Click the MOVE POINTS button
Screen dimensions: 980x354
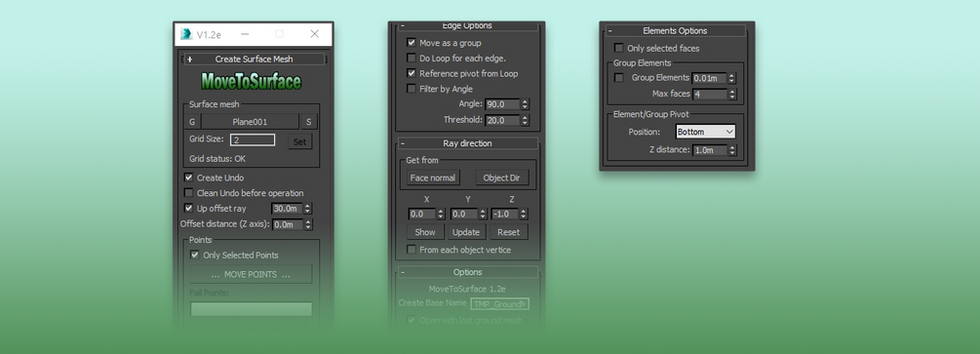pyautogui.click(x=251, y=275)
